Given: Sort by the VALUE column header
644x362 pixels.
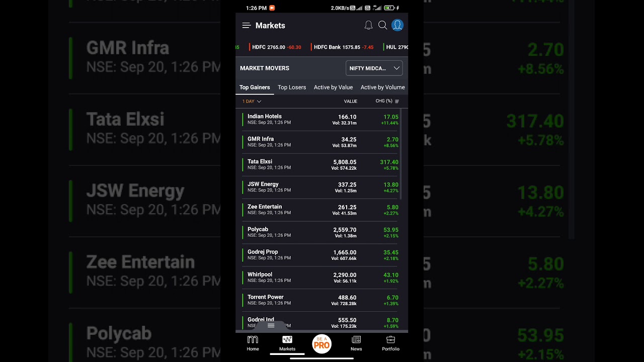Looking at the screenshot, I should click(351, 101).
